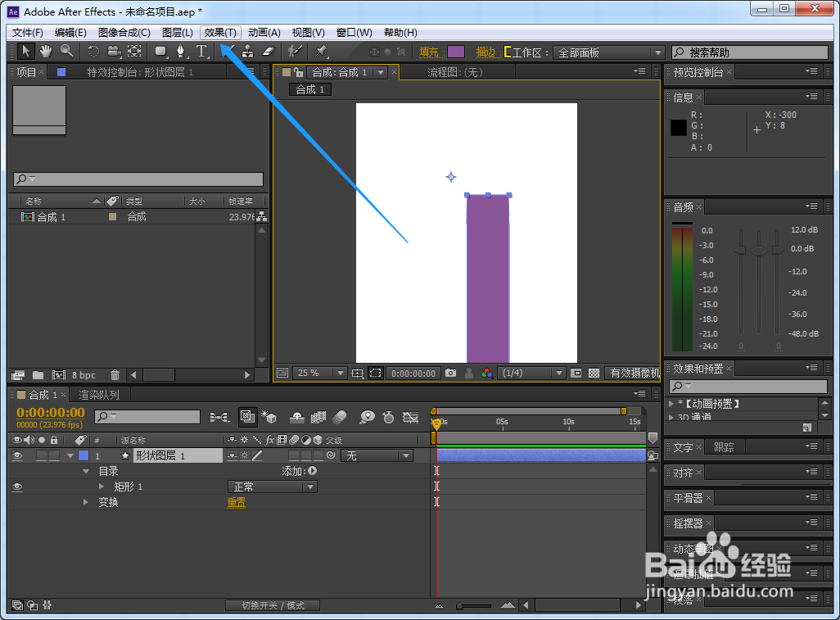The image size is (840, 620).
Task: Open the 无 parent dropdown
Action: pyautogui.click(x=377, y=455)
